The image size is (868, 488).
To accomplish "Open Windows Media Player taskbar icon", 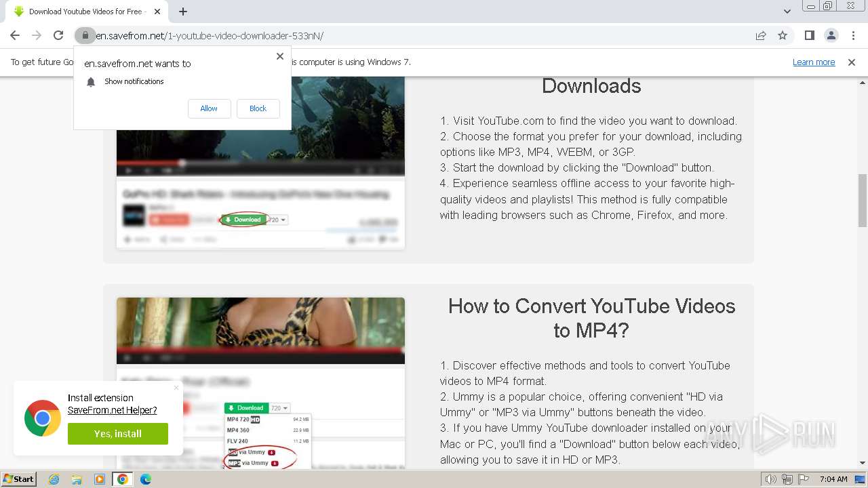I will (x=100, y=479).
